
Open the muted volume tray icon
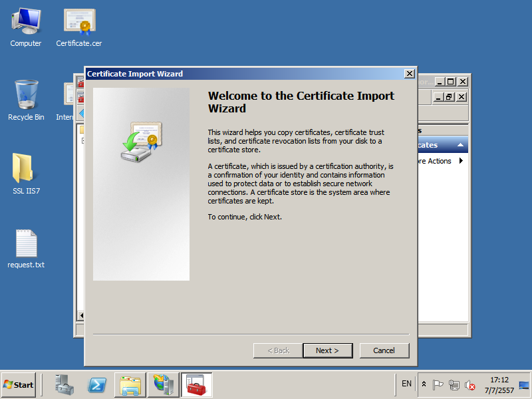(x=470, y=384)
